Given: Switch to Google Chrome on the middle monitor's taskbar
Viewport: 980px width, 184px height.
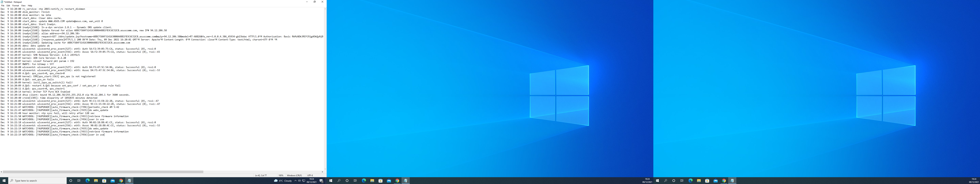Looking at the screenshot, I should [x=397, y=181].
